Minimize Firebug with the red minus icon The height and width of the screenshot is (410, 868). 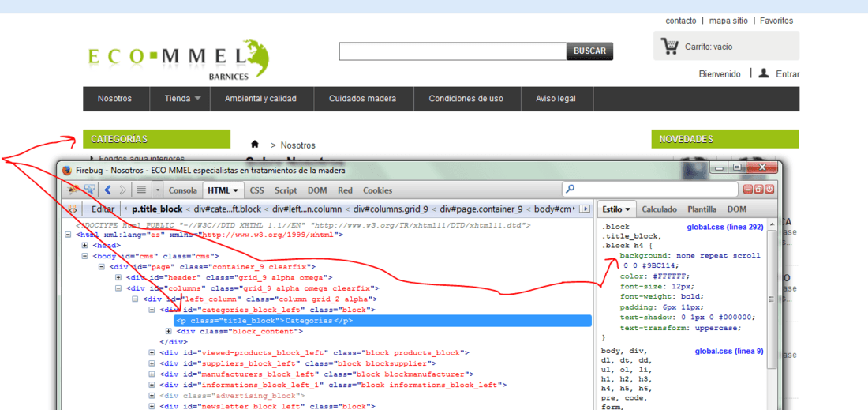point(748,190)
